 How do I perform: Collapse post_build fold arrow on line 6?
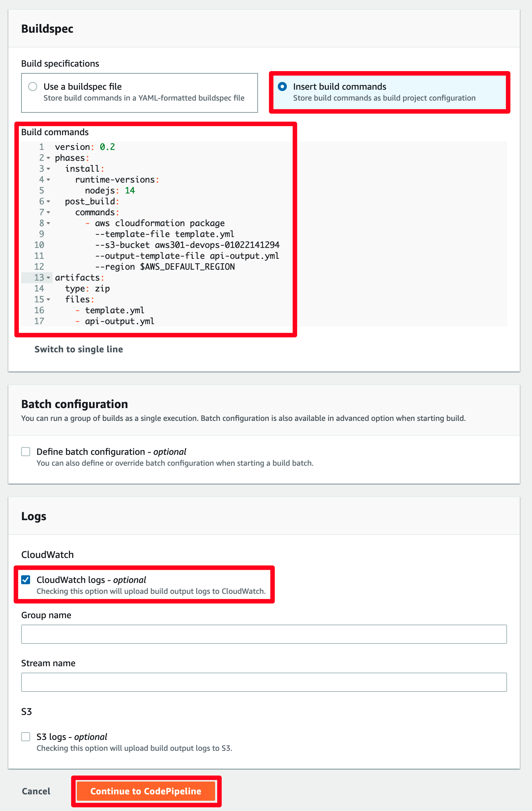coord(48,202)
